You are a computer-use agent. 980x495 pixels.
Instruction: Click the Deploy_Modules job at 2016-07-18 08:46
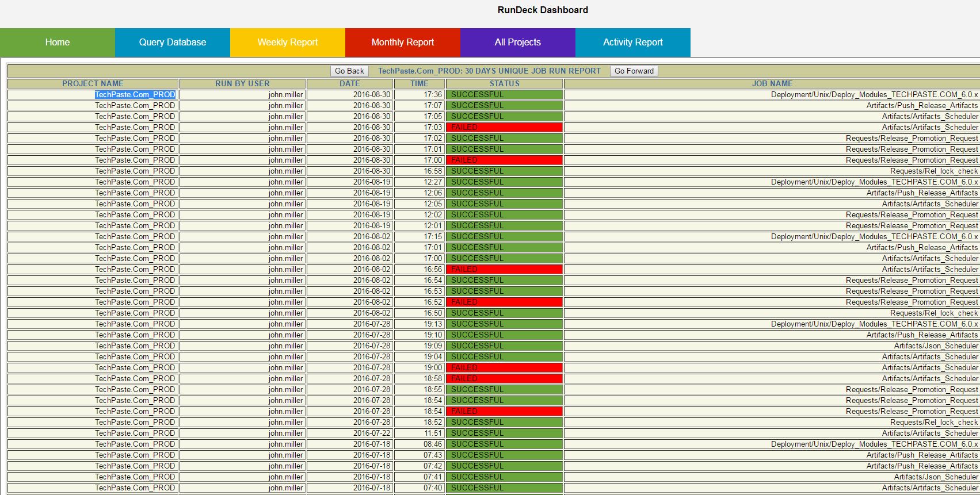(874, 444)
